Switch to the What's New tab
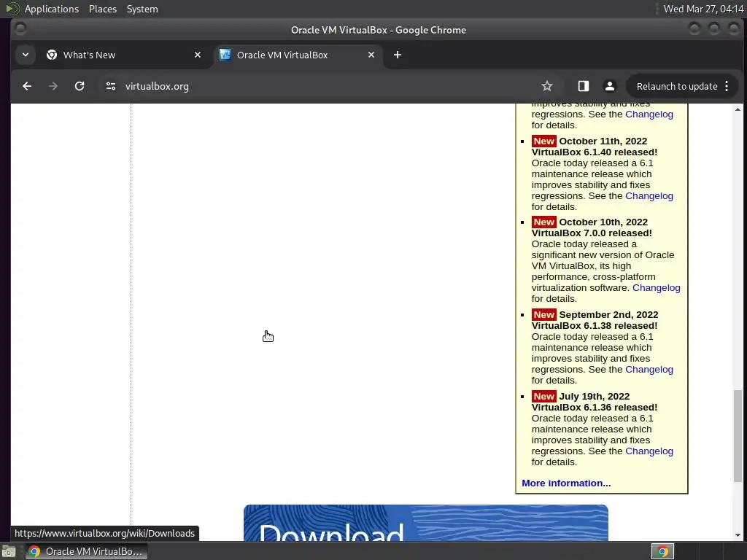 124,55
